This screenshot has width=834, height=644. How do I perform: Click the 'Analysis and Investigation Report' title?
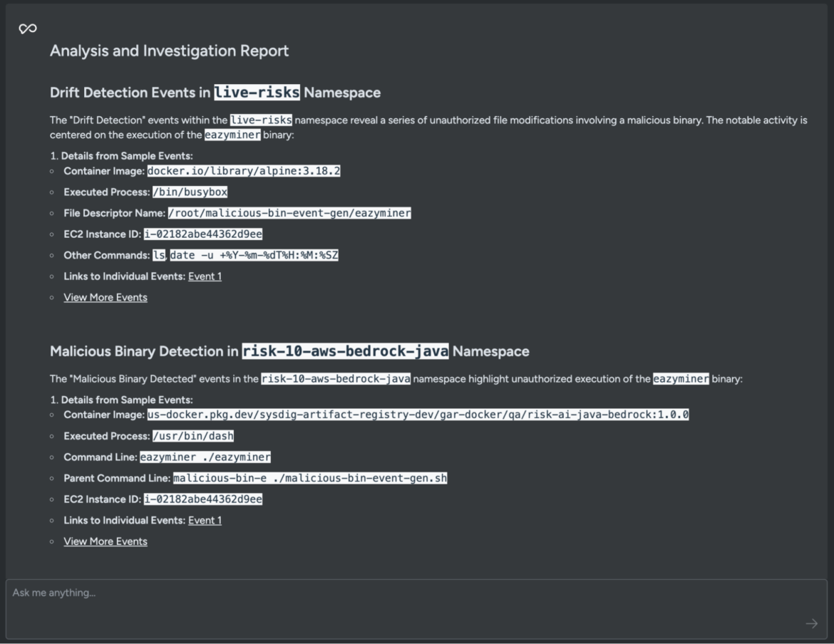click(169, 51)
